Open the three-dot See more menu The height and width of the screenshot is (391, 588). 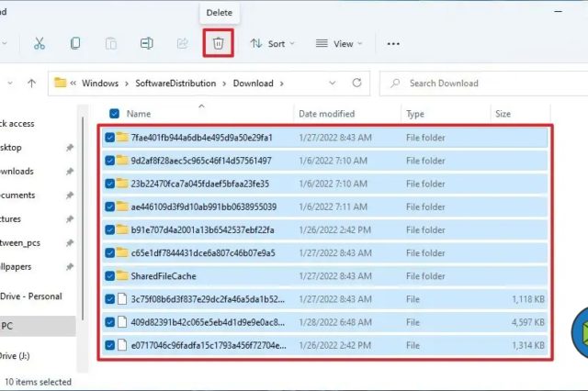pos(393,43)
